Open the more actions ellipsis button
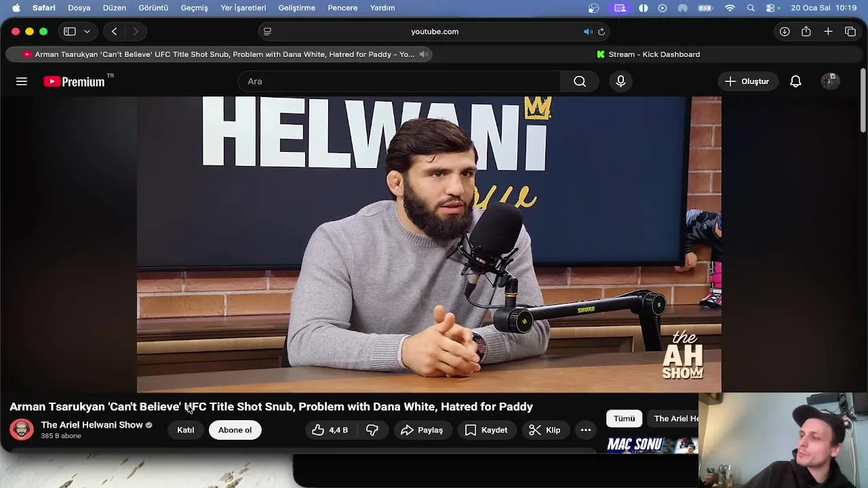Image resolution: width=868 pixels, height=488 pixels. coord(586,430)
